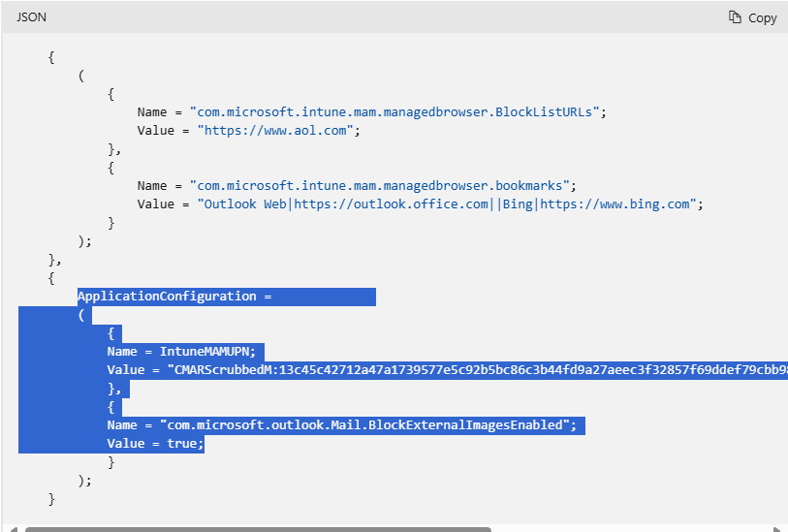Click the "Value = true;" line
Viewport: 788px width, 532px height.
pos(155,444)
